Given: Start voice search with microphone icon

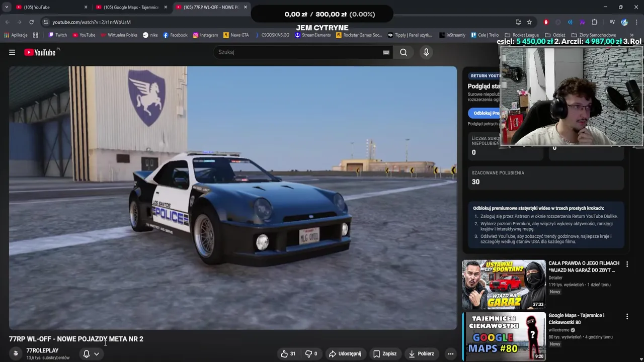Looking at the screenshot, I should (426, 52).
